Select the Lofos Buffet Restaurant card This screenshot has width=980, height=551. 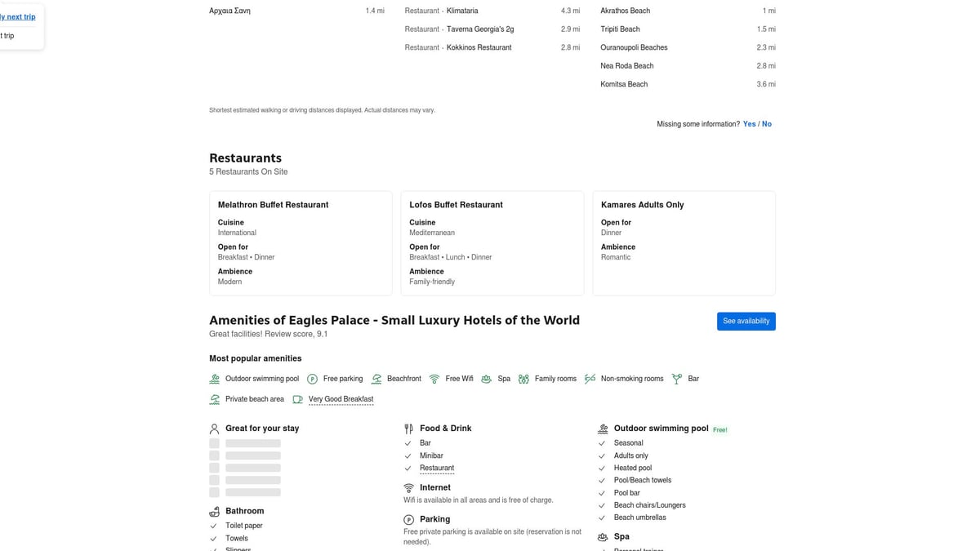(492, 242)
